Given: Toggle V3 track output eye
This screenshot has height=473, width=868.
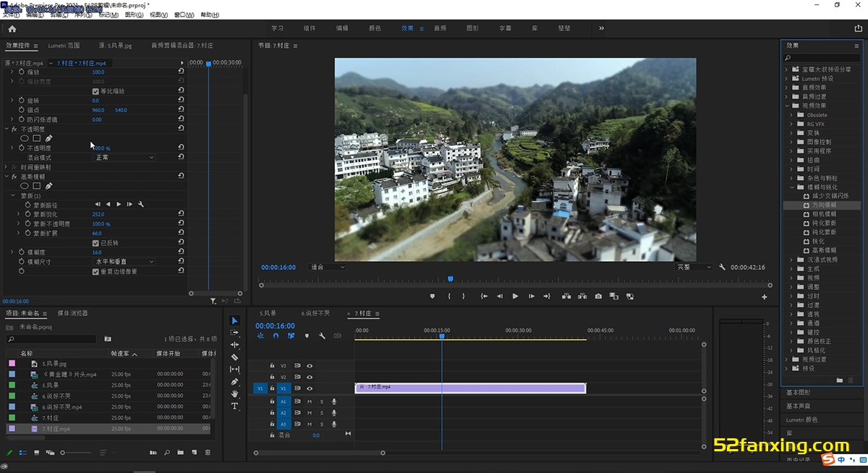Looking at the screenshot, I should (x=310, y=366).
